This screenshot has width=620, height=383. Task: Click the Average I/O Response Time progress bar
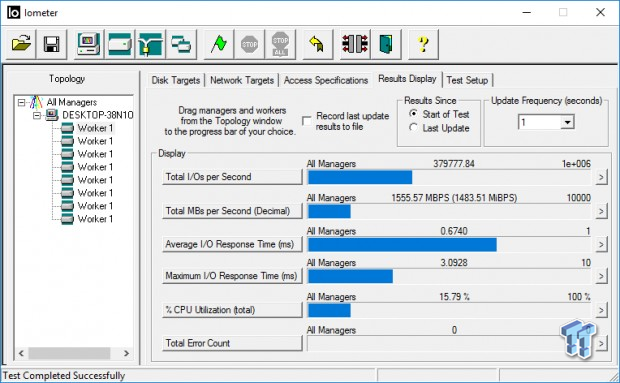click(449, 245)
